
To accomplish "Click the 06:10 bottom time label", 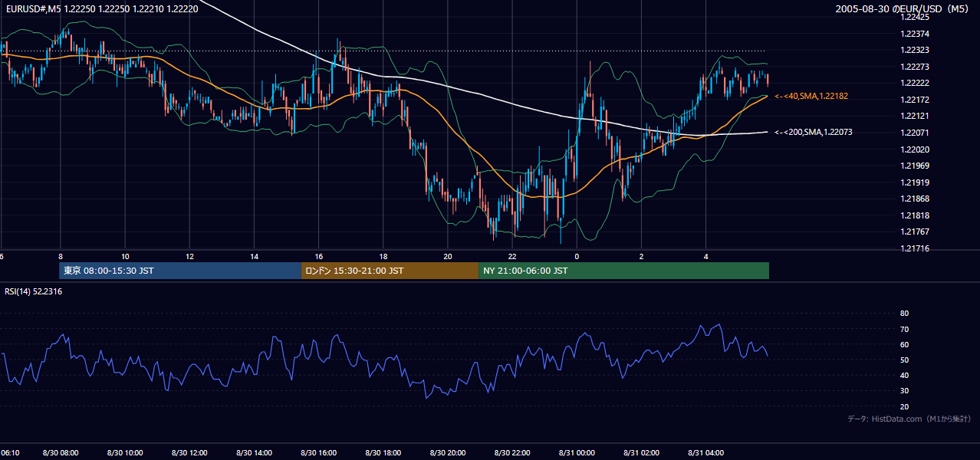I will [10, 453].
